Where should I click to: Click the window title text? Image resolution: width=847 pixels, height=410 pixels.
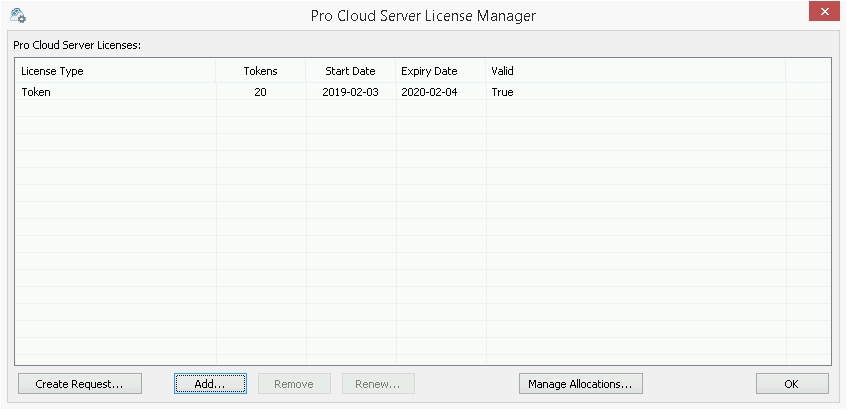point(423,14)
